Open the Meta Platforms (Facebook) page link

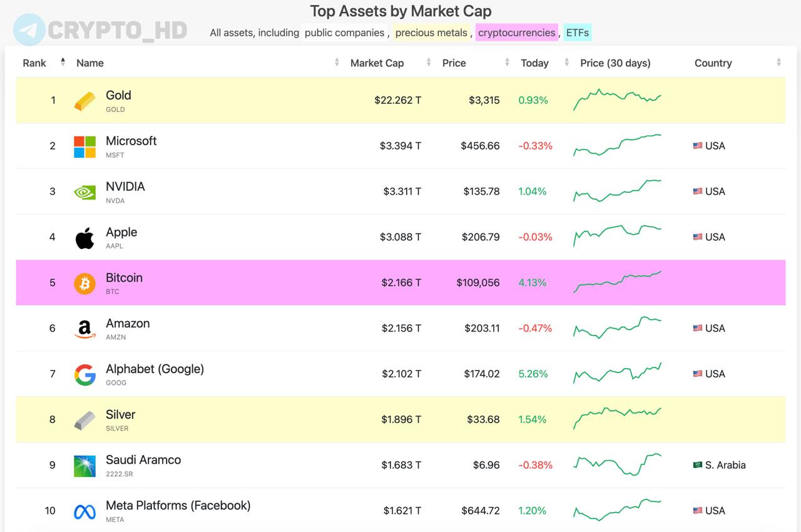point(178,506)
